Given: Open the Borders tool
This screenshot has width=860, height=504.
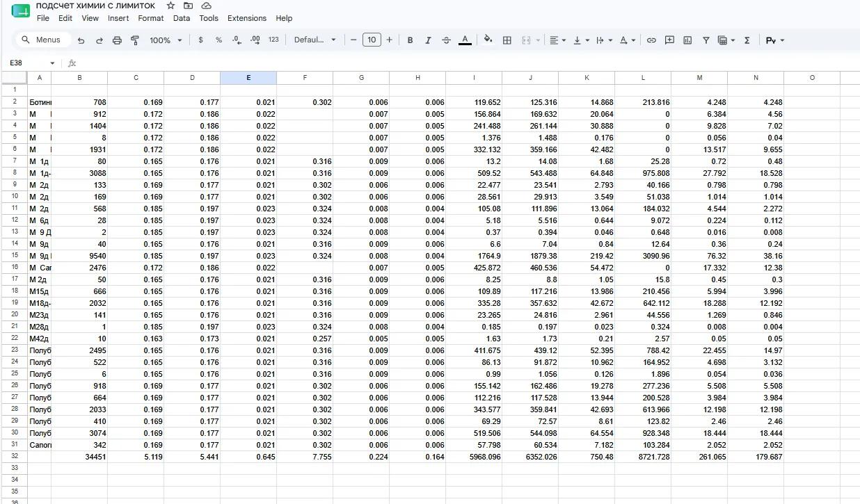Looking at the screenshot, I should point(507,40).
